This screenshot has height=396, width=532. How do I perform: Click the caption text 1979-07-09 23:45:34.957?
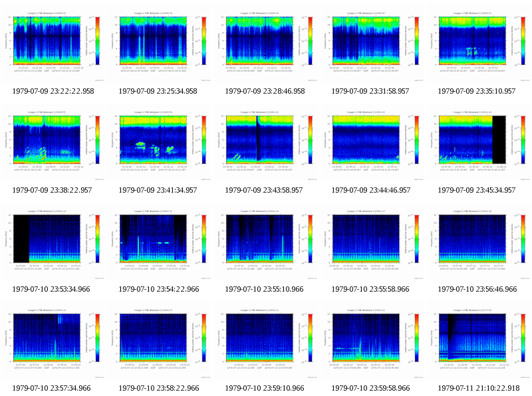click(x=477, y=190)
